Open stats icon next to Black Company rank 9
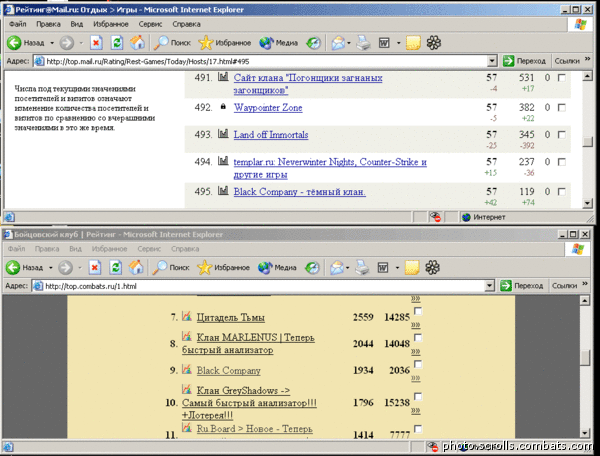 click(186, 369)
